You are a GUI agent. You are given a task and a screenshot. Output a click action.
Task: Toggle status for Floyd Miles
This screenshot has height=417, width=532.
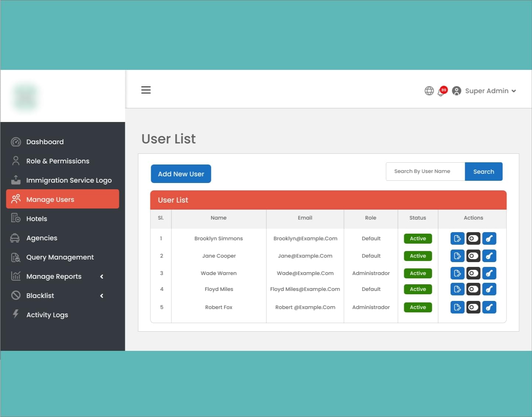[x=473, y=289]
